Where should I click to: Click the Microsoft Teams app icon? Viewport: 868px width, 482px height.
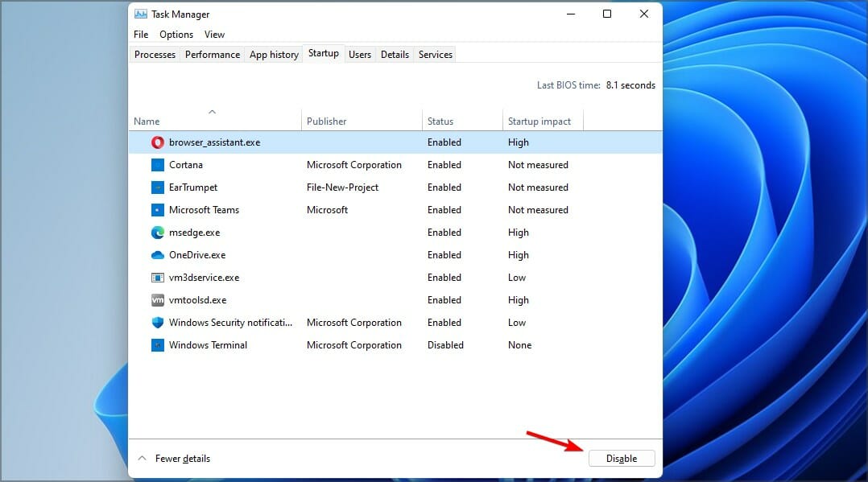point(158,210)
